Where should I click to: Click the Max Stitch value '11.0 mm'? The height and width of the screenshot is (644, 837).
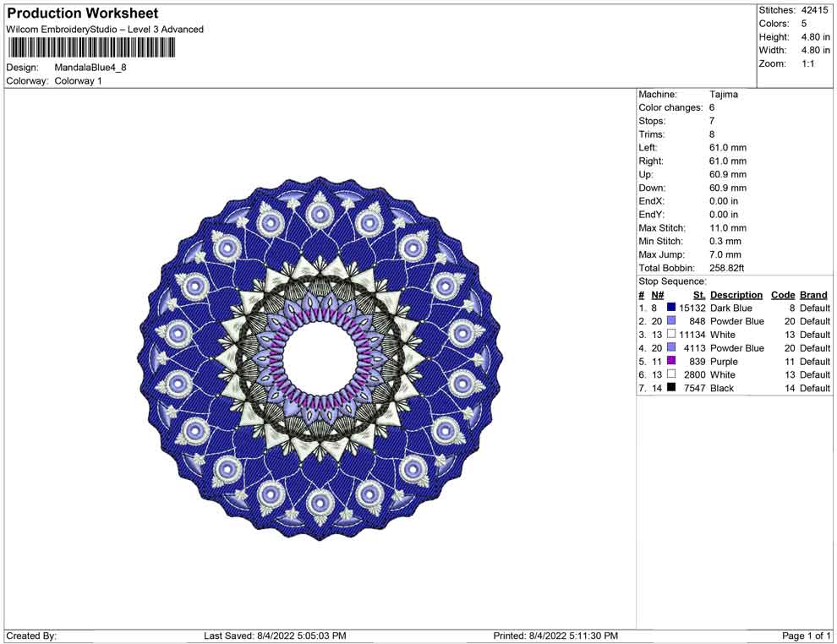pyautogui.click(x=728, y=228)
